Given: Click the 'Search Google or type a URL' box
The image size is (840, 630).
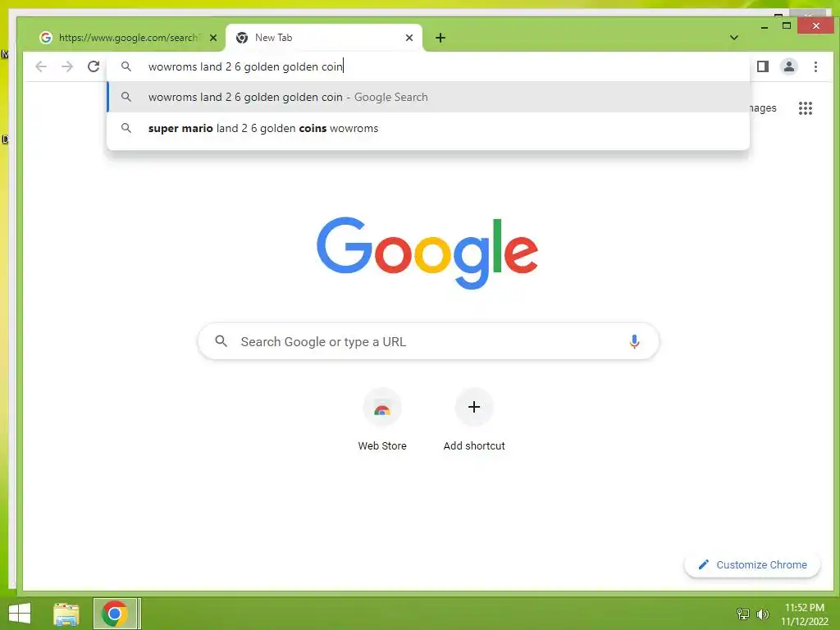Looking at the screenshot, I should click(x=428, y=341).
